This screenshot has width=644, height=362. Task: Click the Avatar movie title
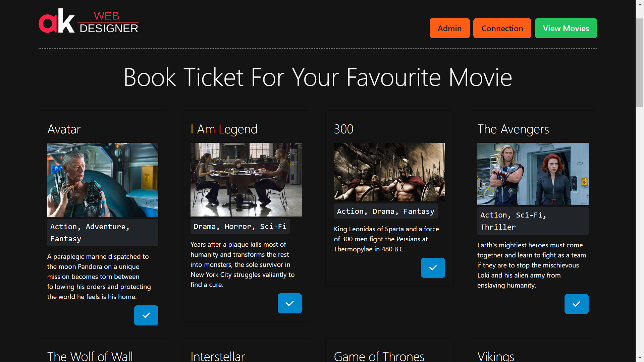tap(64, 129)
